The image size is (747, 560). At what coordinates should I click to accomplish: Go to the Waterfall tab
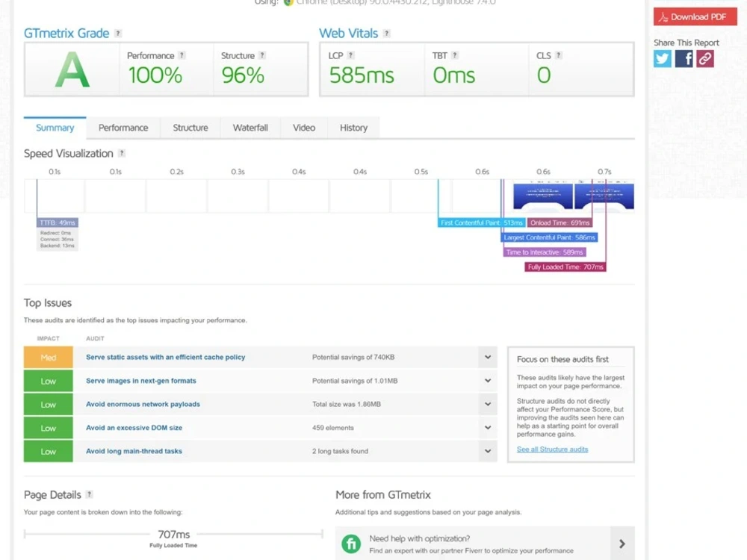pos(250,128)
